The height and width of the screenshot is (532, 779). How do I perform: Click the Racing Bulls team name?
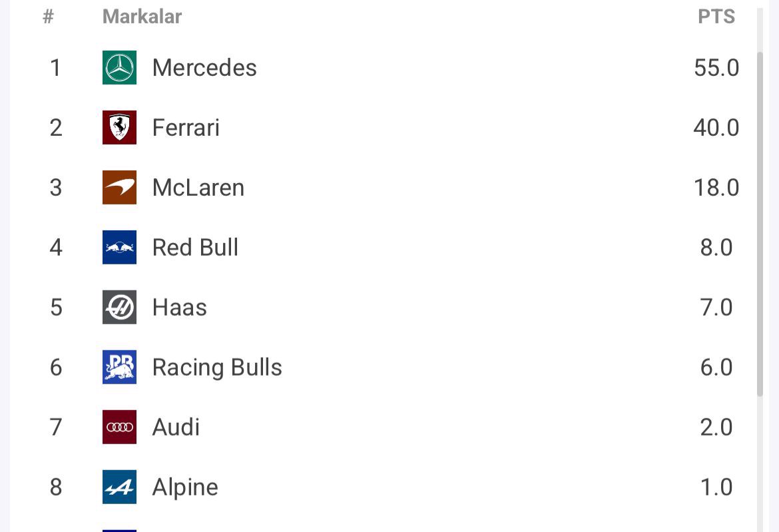[x=217, y=368]
